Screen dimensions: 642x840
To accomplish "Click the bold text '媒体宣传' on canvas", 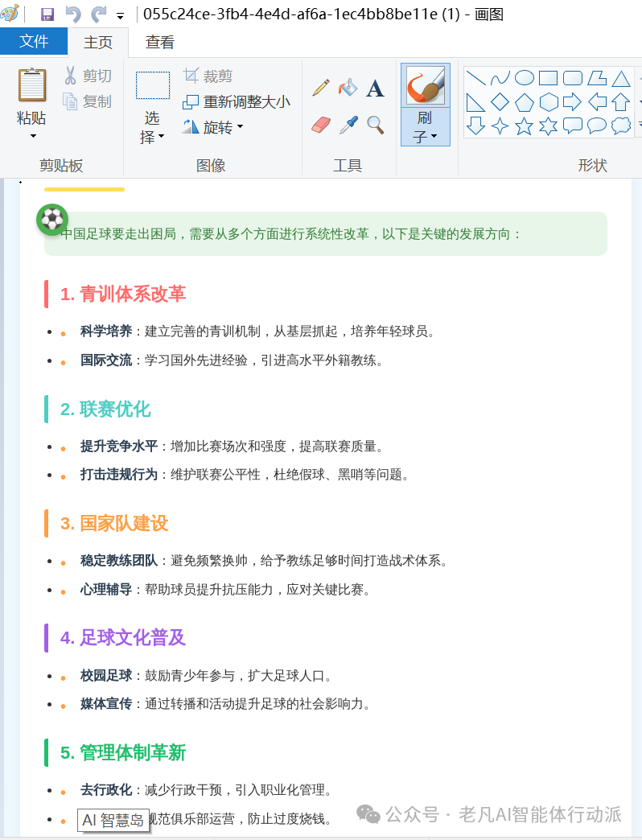I will click(106, 704).
